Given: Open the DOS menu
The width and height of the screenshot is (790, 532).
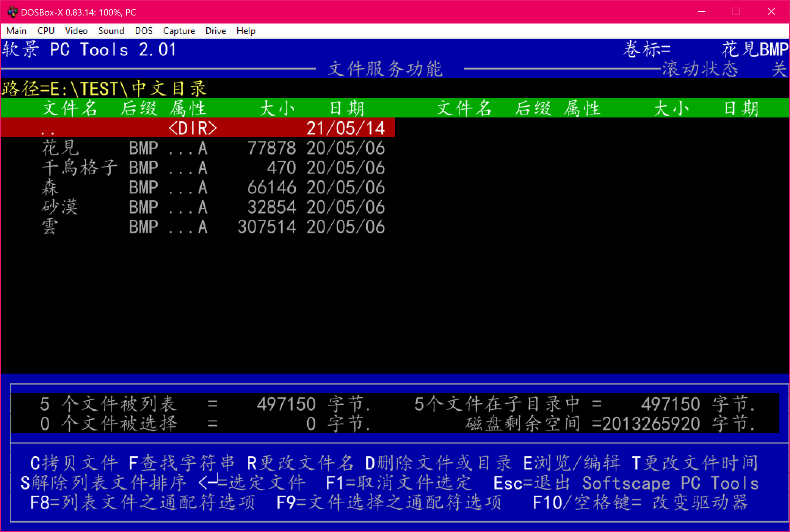Looking at the screenshot, I should 144,31.
